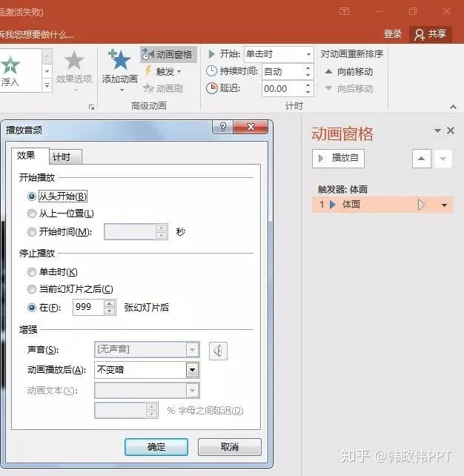Decrease the 999 slides spinner
This screenshot has width=464, height=476.
pyautogui.click(x=109, y=311)
